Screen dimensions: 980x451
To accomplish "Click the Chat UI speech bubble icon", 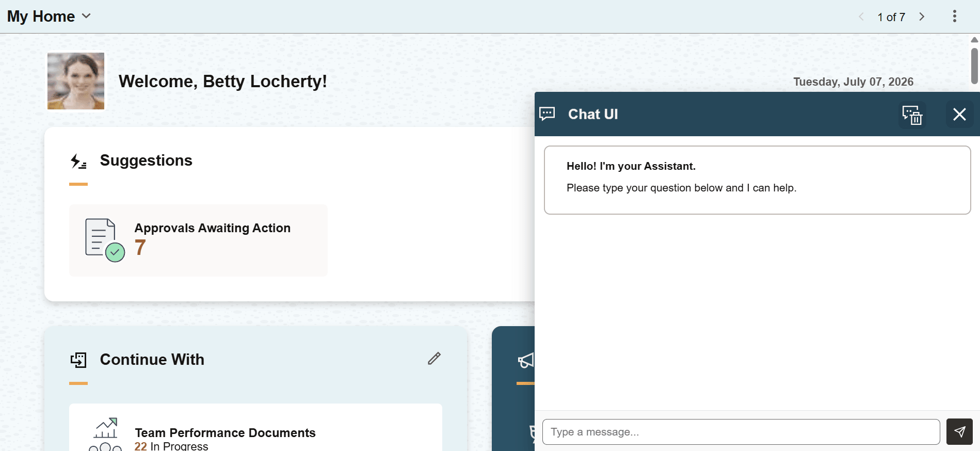I will click(x=547, y=114).
